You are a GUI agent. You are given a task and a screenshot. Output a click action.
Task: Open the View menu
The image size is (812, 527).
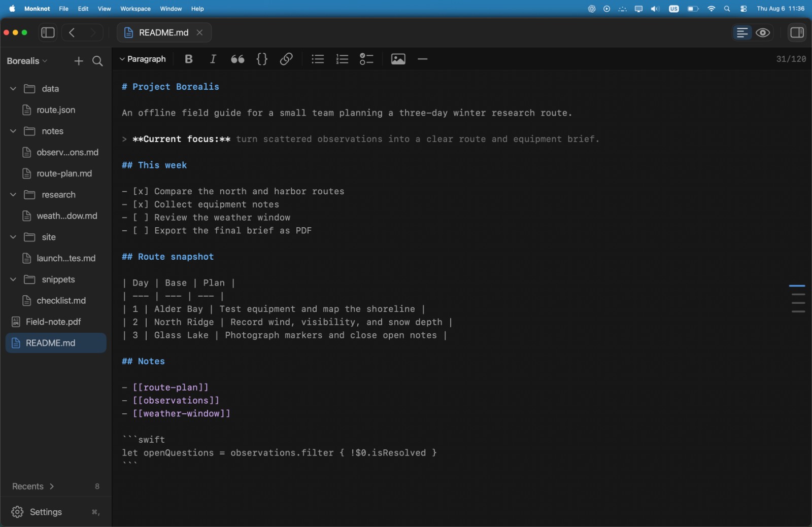pos(104,9)
